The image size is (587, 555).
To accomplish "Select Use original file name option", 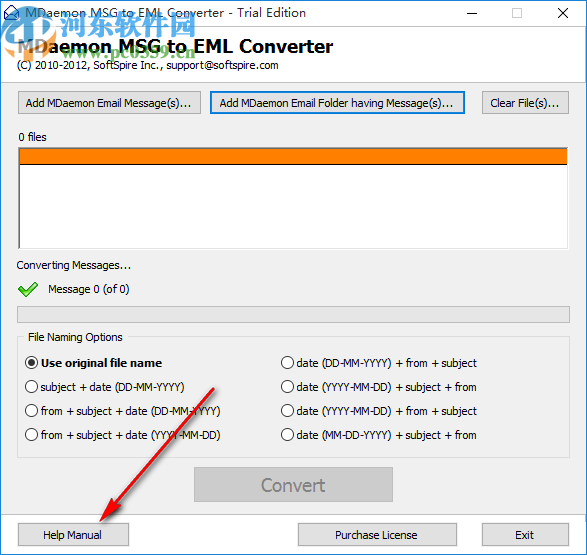I will (x=93, y=363).
